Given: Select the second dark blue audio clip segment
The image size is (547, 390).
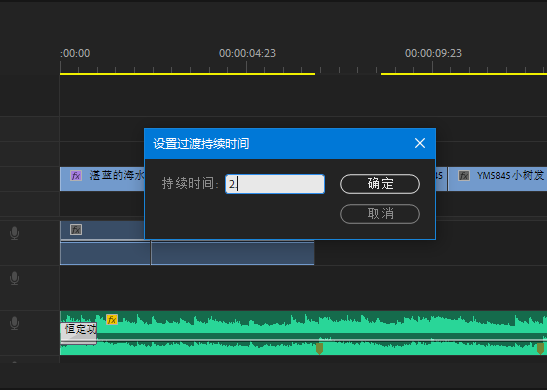Looking at the screenshot, I should [233, 253].
